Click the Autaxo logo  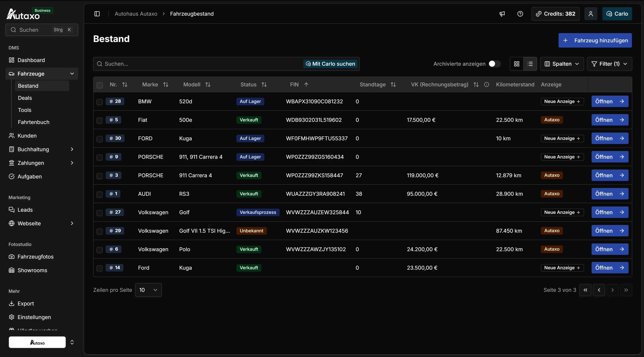(x=23, y=14)
